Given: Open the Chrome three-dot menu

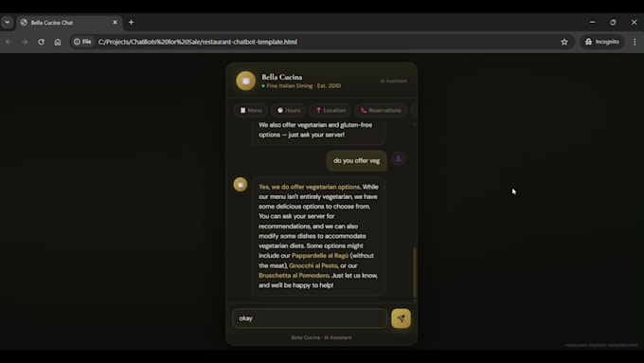Looking at the screenshot, I should click(635, 42).
